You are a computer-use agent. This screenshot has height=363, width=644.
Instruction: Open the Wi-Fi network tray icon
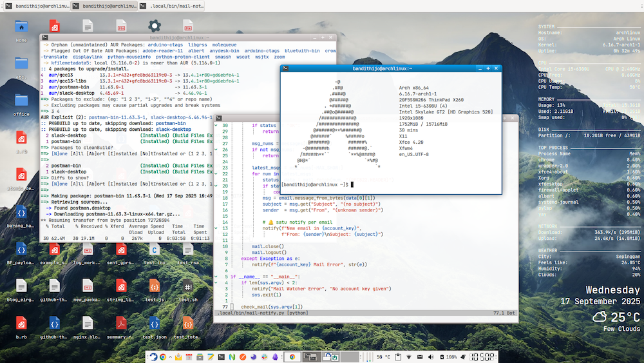click(x=409, y=357)
